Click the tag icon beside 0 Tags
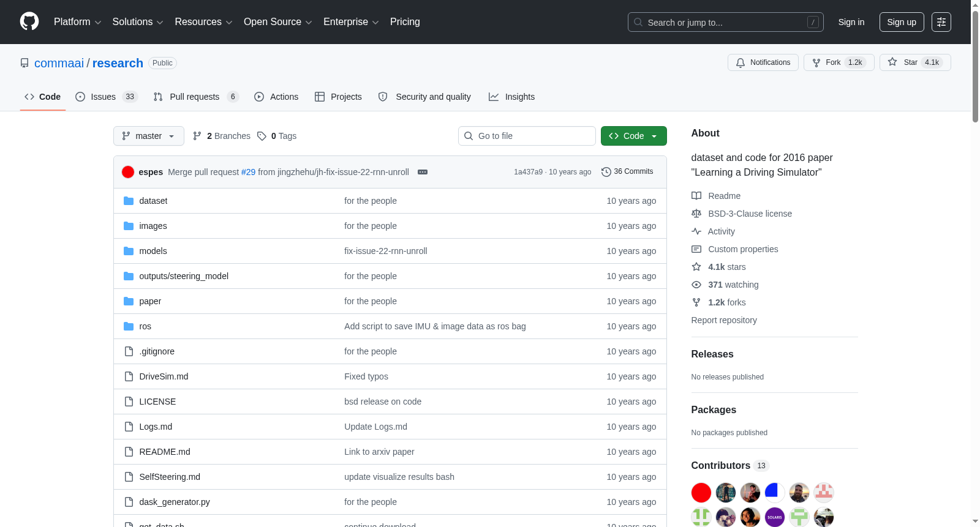 (x=262, y=136)
